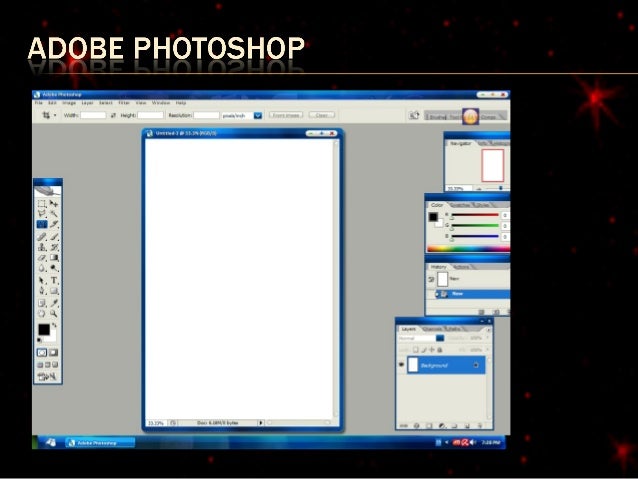Image resolution: width=638 pixels, height=479 pixels.
Task: Select the Pen tool
Action: [42, 291]
